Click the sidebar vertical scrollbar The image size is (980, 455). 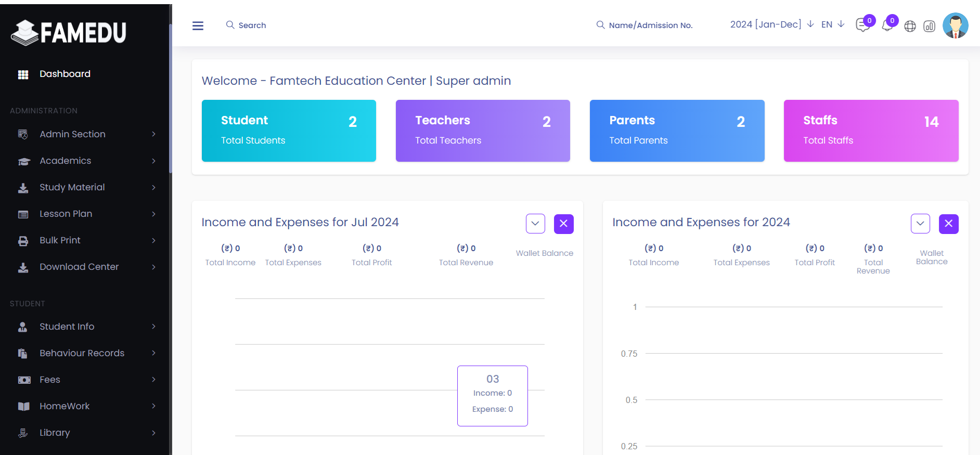[170, 99]
